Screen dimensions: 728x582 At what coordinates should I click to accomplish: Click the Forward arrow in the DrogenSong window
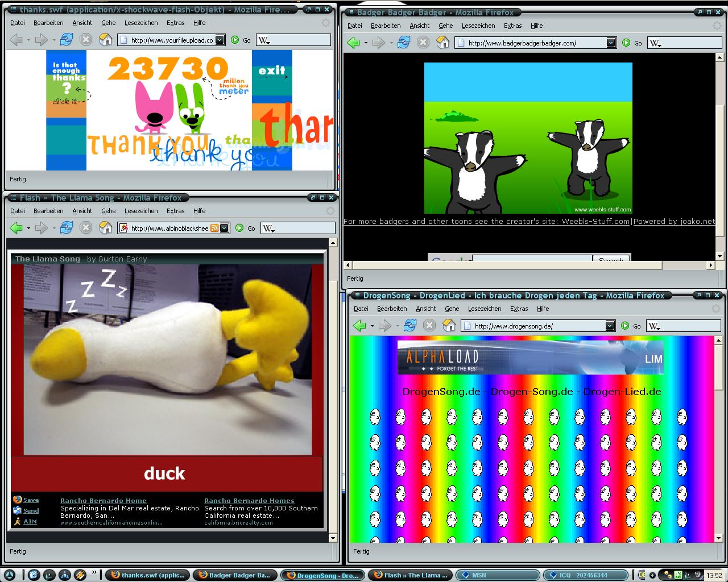pos(384,326)
